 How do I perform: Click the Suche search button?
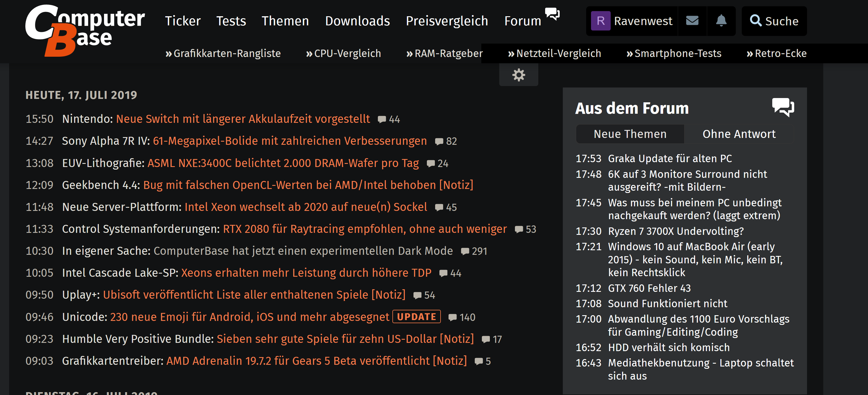coord(774,21)
